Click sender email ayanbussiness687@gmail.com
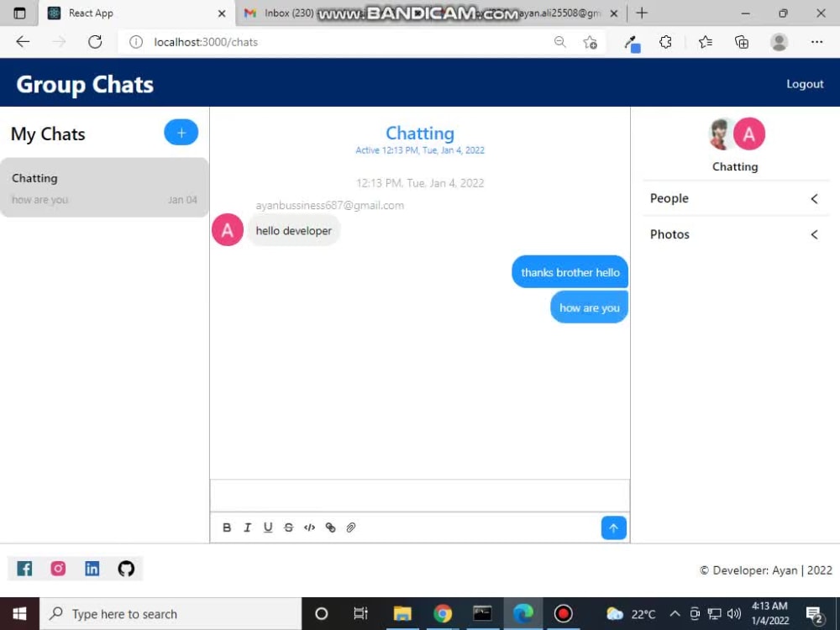The image size is (840, 630). [329, 205]
